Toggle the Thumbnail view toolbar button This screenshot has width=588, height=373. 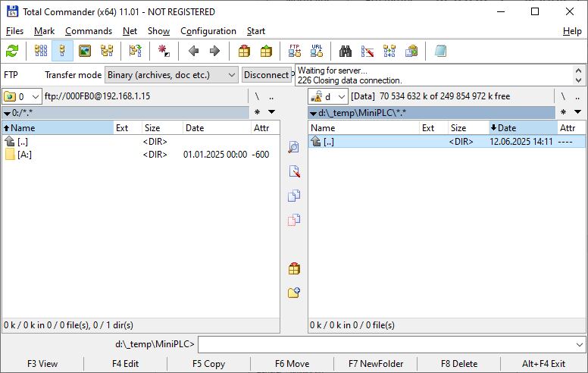[x=85, y=52]
